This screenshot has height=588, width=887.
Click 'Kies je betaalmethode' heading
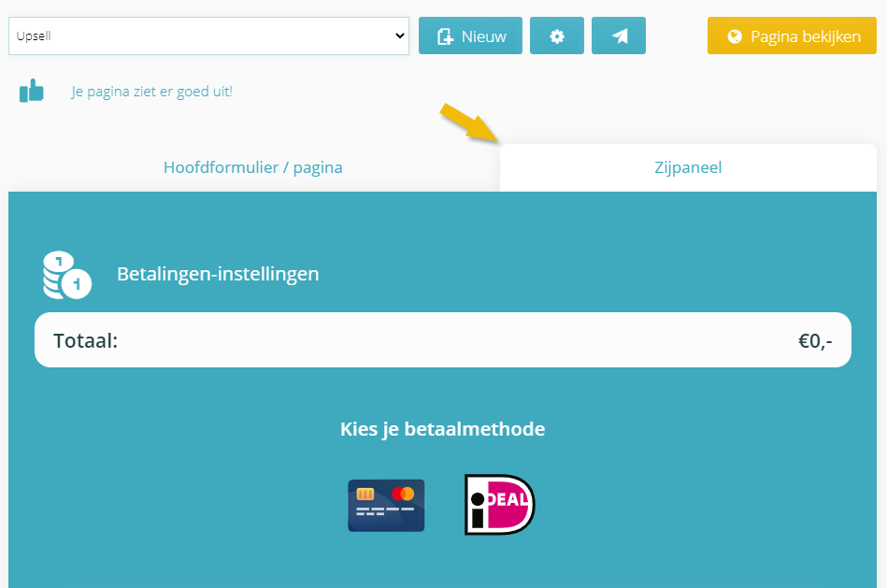pyautogui.click(x=442, y=429)
